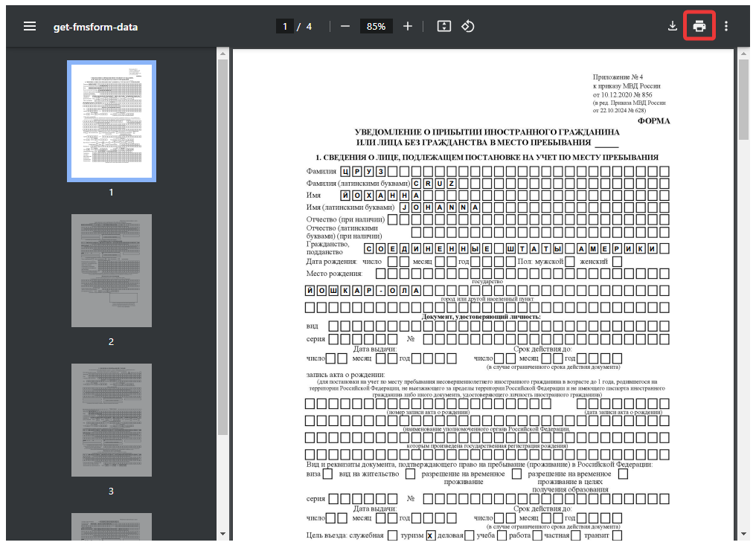This screenshot has width=756, height=548.
Task: Click the Приложение № 4 text
Action: click(x=618, y=77)
